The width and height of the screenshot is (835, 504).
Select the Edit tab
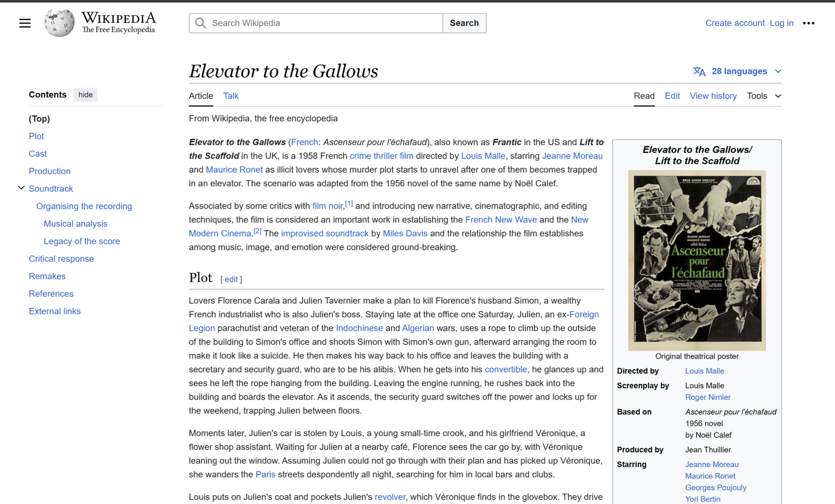(x=672, y=96)
